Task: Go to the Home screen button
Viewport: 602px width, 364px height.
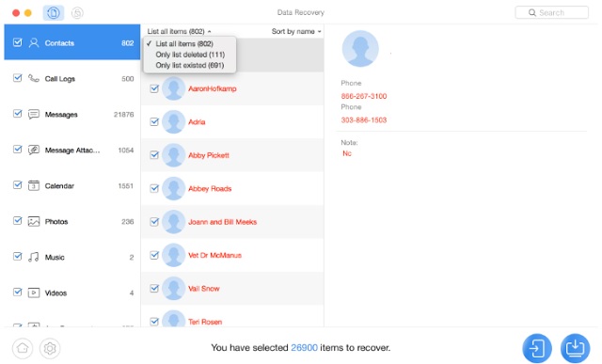Action: (23, 348)
